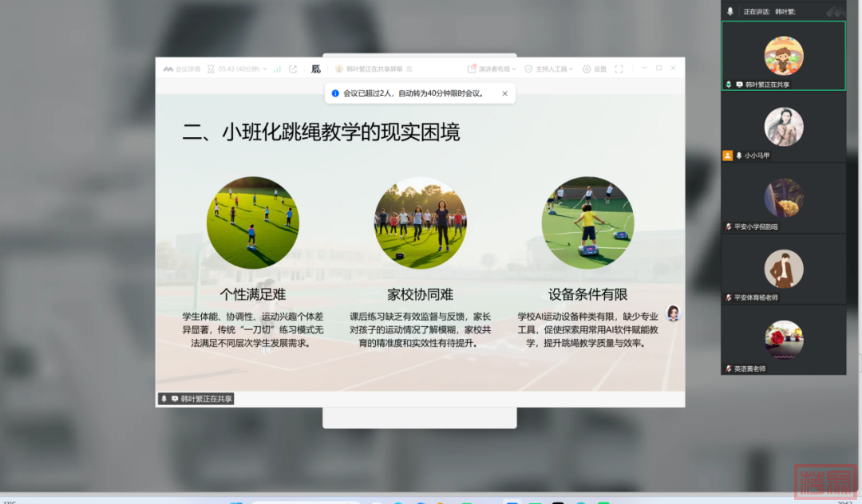This screenshot has height=504, width=862.
Task: Dismiss the 40分钟限时会议 notification
Action: (504, 93)
